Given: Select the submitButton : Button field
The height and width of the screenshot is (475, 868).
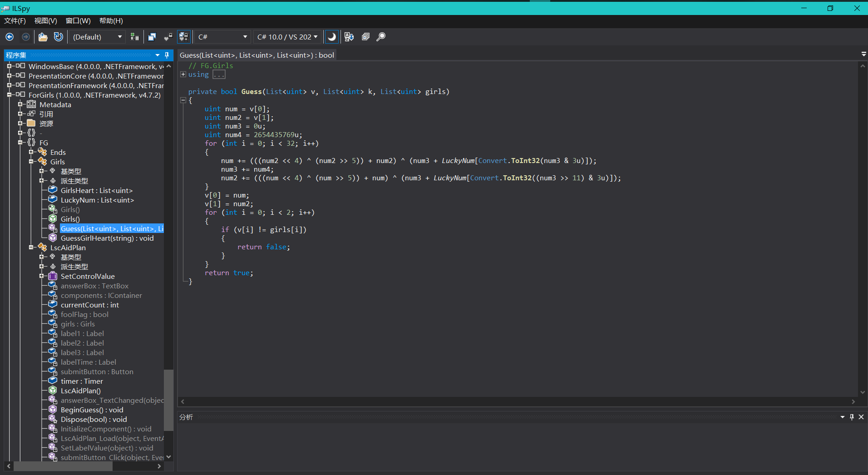Looking at the screenshot, I should click(x=97, y=371).
